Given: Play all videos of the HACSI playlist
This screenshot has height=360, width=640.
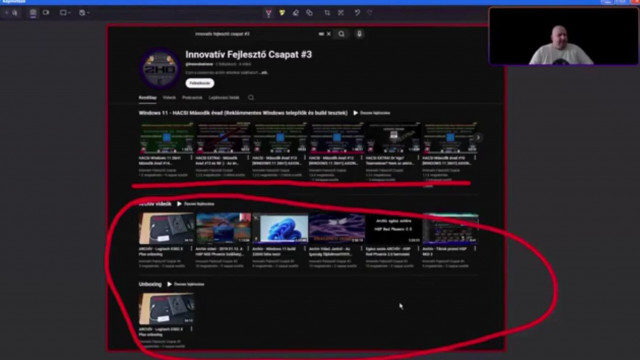Looking at the screenshot, I should point(372,113).
